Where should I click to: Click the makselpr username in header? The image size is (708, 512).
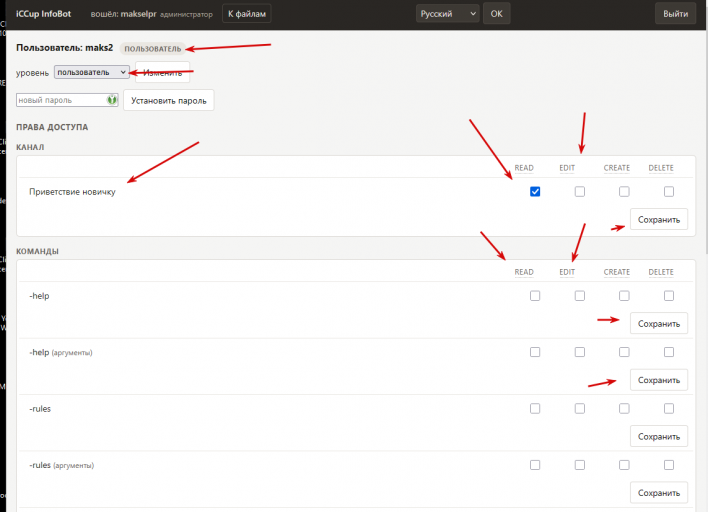coord(139,14)
